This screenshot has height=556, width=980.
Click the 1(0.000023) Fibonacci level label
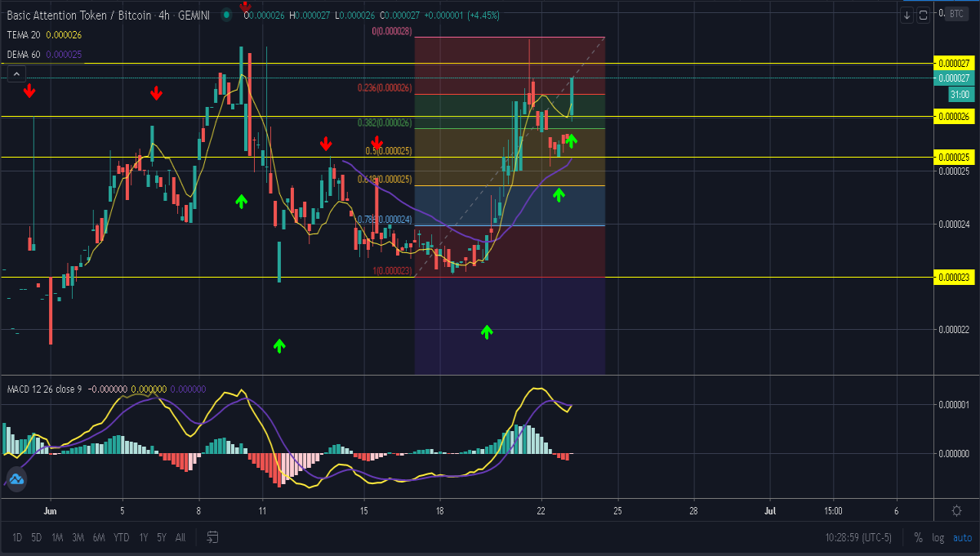click(392, 271)
